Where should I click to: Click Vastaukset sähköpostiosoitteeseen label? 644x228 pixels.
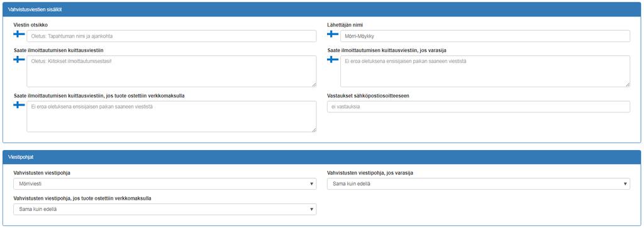tap(368, 95)
